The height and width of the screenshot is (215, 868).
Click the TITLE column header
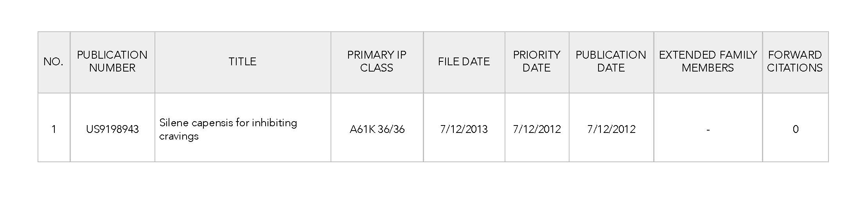[x=243, y=62]
